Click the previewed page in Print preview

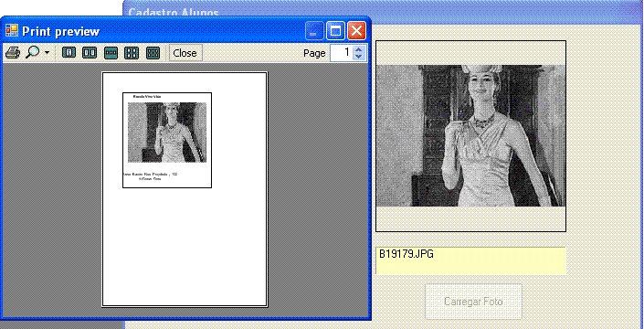tap(185, 189)
